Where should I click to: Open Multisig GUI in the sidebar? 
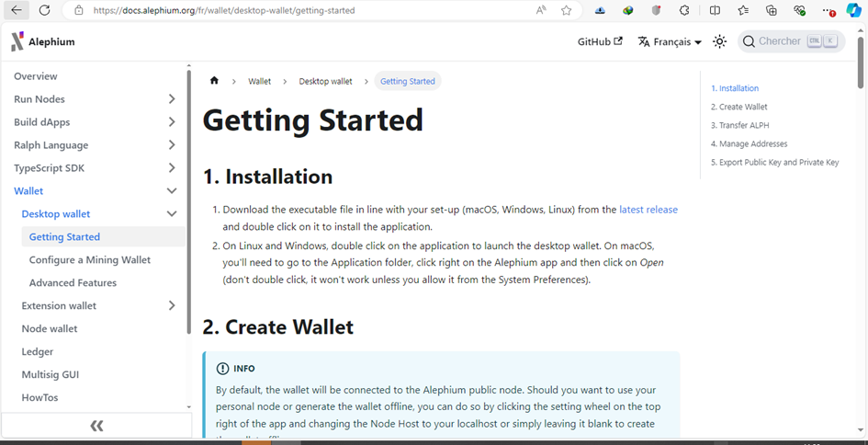point(51,374)
